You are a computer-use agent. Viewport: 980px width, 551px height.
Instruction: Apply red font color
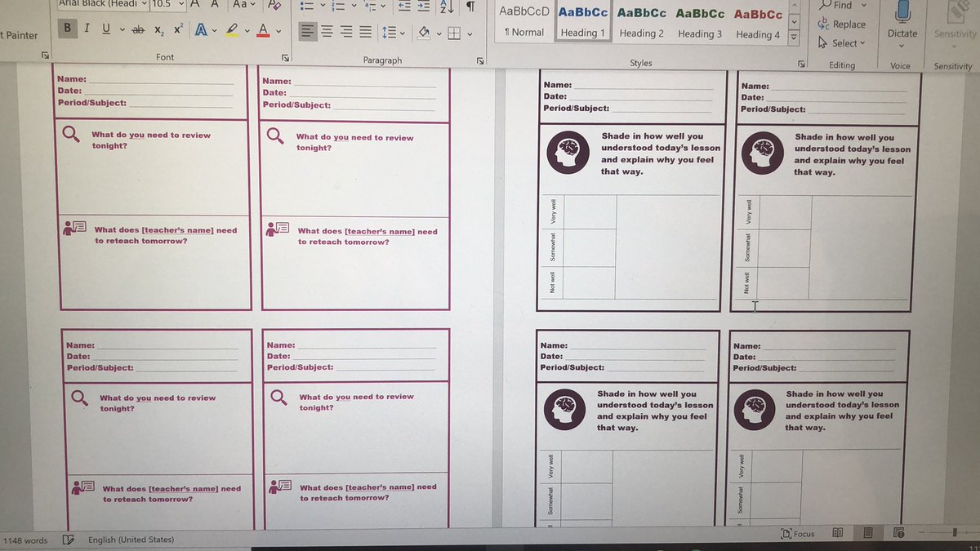click(x=263, y=31)
